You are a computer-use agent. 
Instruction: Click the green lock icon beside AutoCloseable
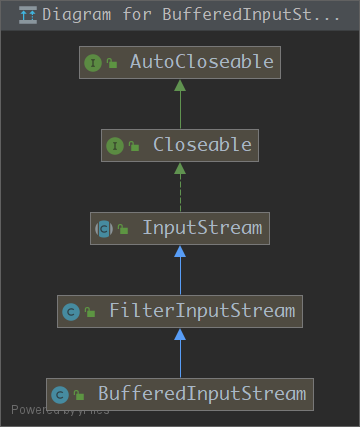112,63
